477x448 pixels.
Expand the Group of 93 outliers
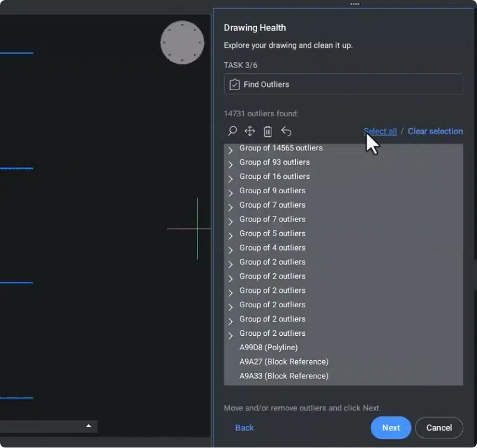(231, 165)
